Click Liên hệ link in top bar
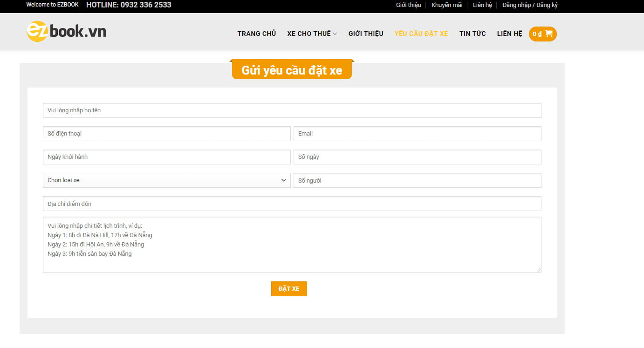 (x=482, y=5)
